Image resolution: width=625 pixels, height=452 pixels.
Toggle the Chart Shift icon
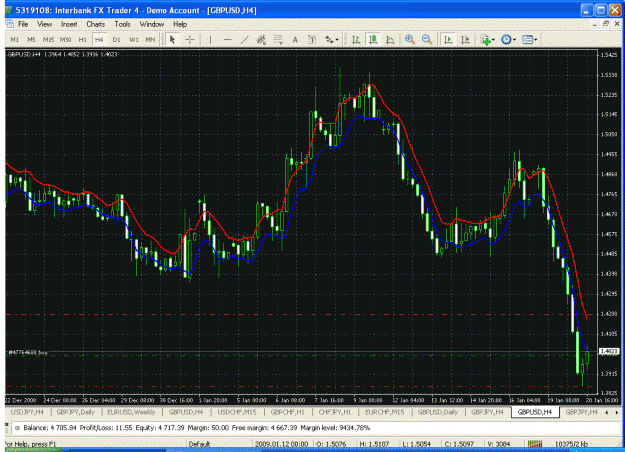coord(465,39)
